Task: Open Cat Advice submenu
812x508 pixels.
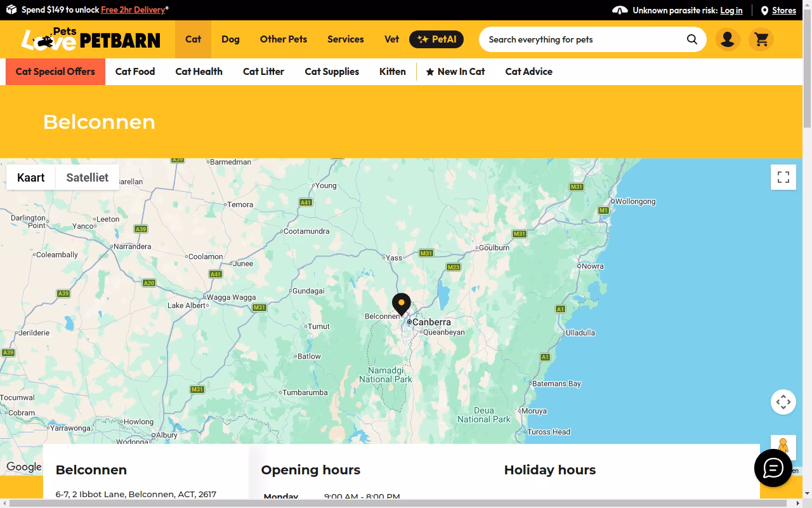Action: coord(529,72)
